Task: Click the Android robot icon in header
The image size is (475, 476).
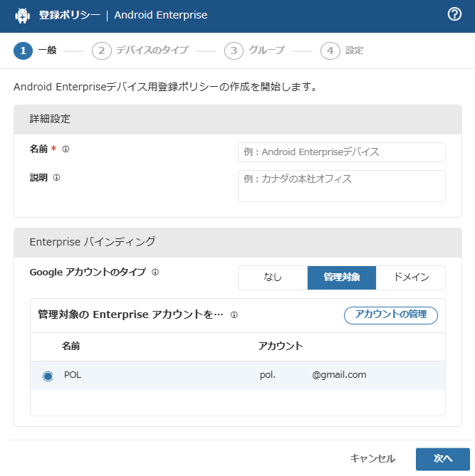Action: point(23,16)
